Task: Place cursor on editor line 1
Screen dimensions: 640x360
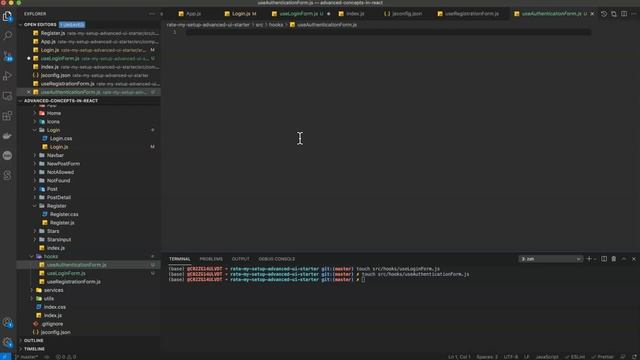Action: point(388,32)
